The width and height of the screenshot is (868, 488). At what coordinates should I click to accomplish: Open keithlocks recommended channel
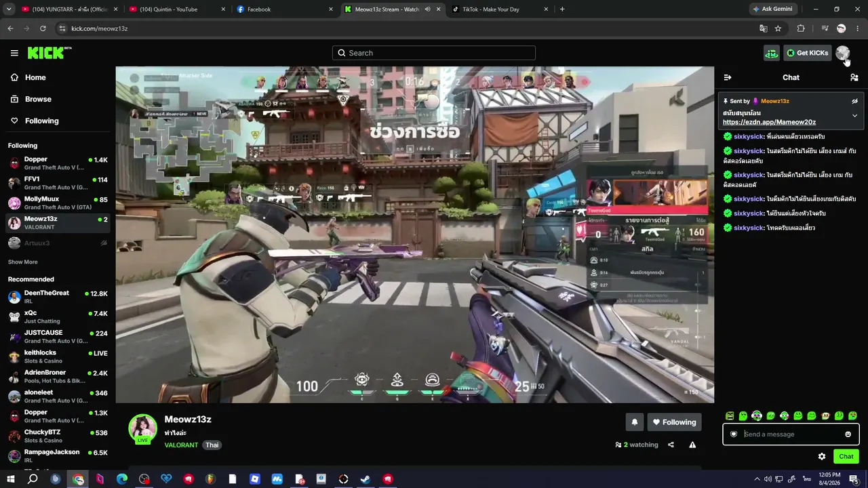(58, 357)
